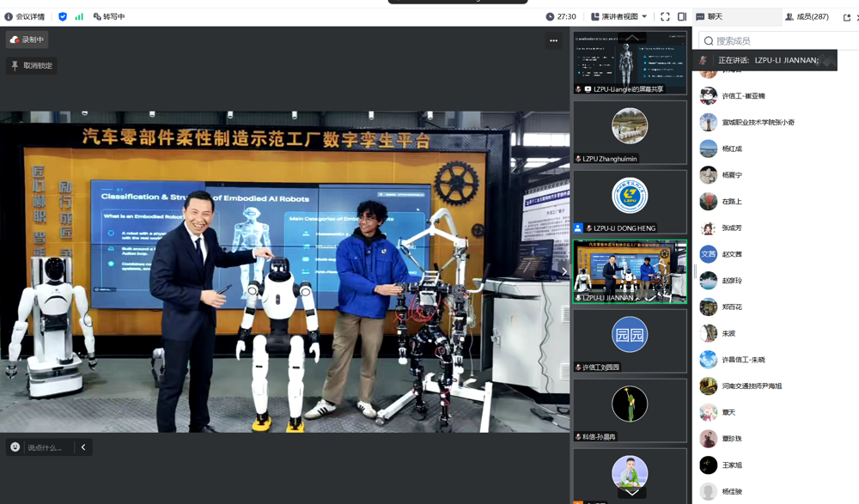
Task: Select member 赵文茜 in the participant list
Action: point(732,254)
